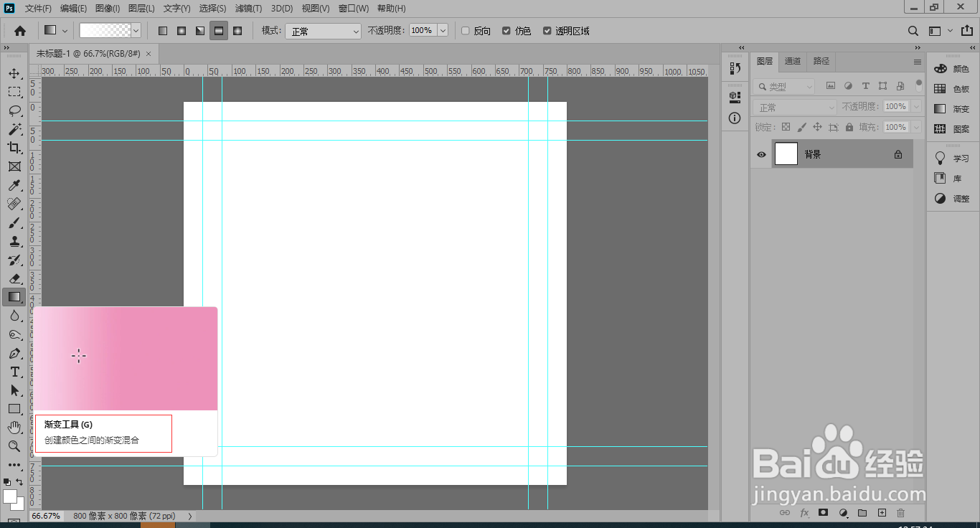Click the background color swatch
Screen dimensions: 980x528
[x=20, y=506]
